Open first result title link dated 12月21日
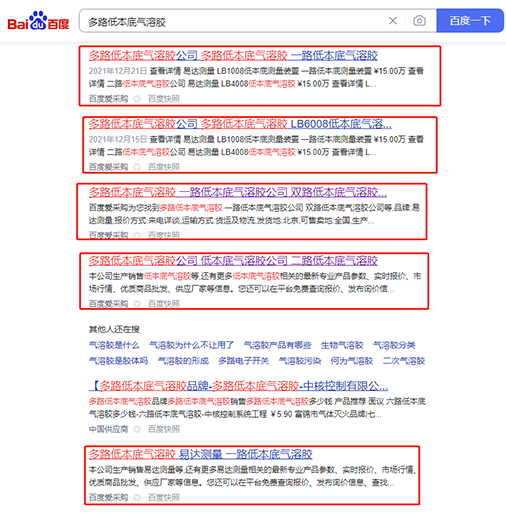Screen dimensions: 506x517 pyautogui.click(x=233, y=55)
